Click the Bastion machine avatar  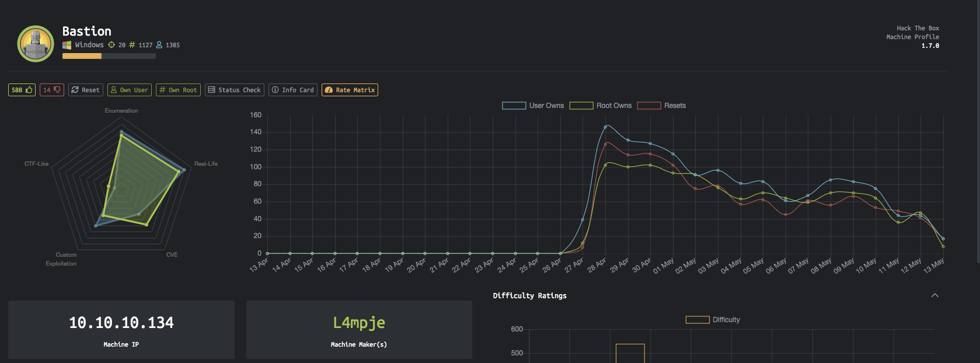point(36,44)
